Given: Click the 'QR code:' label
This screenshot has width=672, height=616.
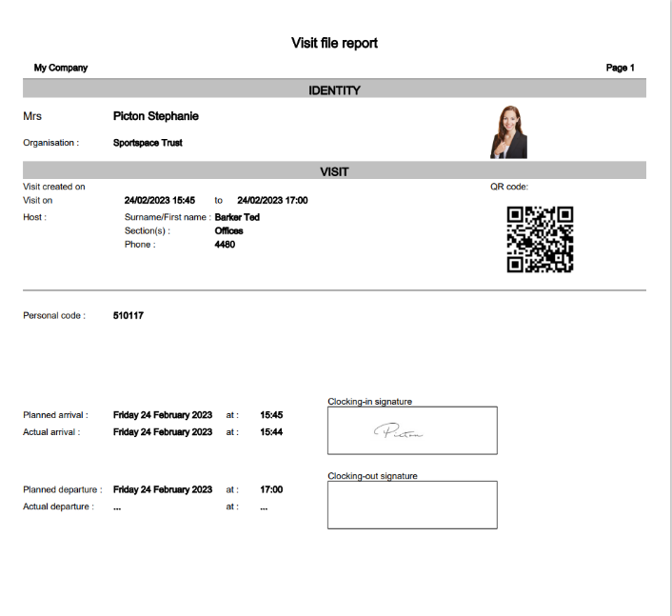Looking at the screenshot, I should click(x=509, y=187).
